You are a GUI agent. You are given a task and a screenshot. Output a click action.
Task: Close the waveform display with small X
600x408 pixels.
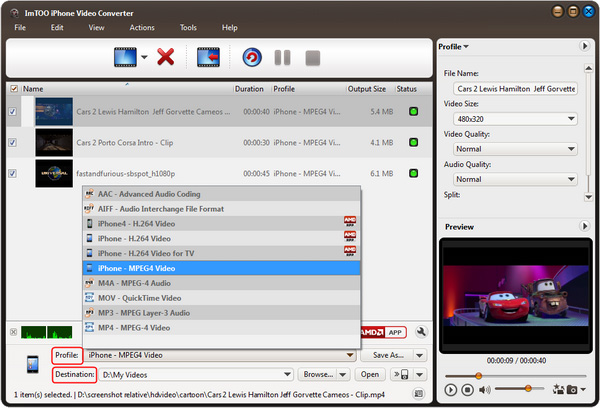13,332
